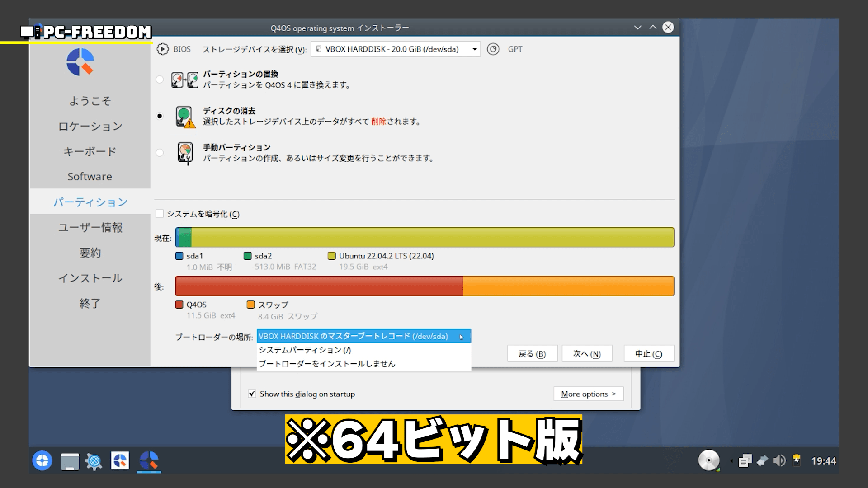
Task: Click the GPT partition table icon
Action: (x=493, y=49)
